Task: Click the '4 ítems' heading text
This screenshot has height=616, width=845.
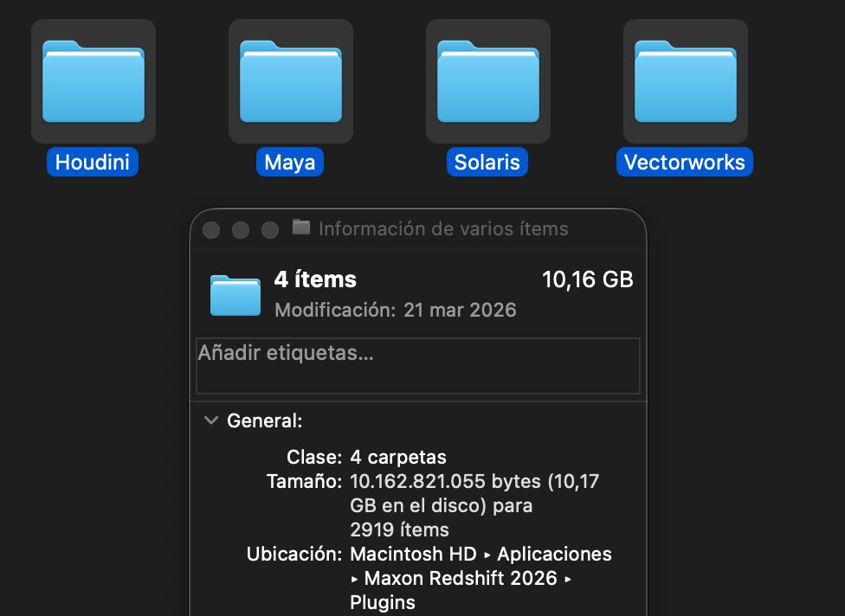Action: click(x=315, y=279)
